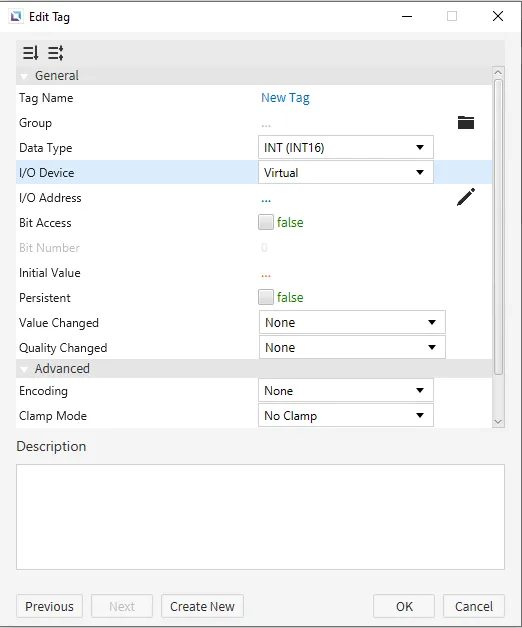Viewport: 522px width, 628px height.
Task: Collapse the General section
Action: [x=24, y=76]
